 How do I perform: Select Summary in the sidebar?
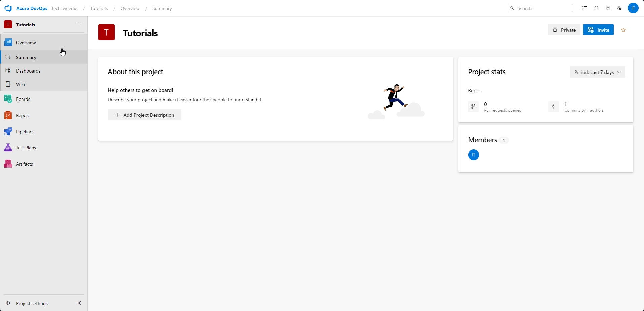coord(26,57)
